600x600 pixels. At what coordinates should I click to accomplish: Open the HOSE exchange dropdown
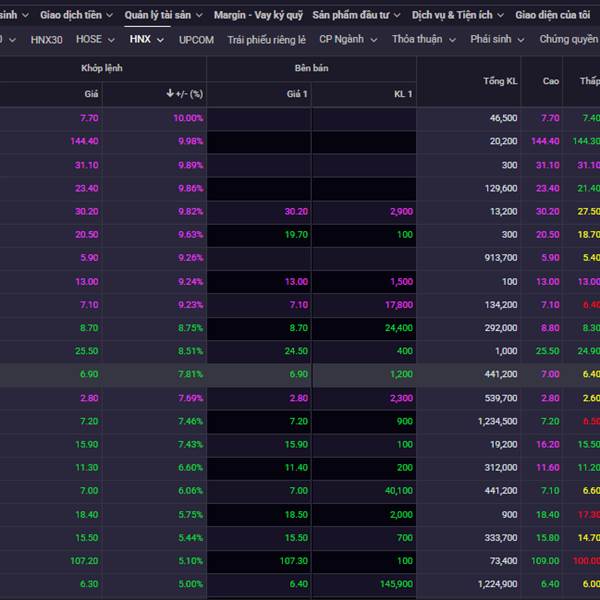112,40
